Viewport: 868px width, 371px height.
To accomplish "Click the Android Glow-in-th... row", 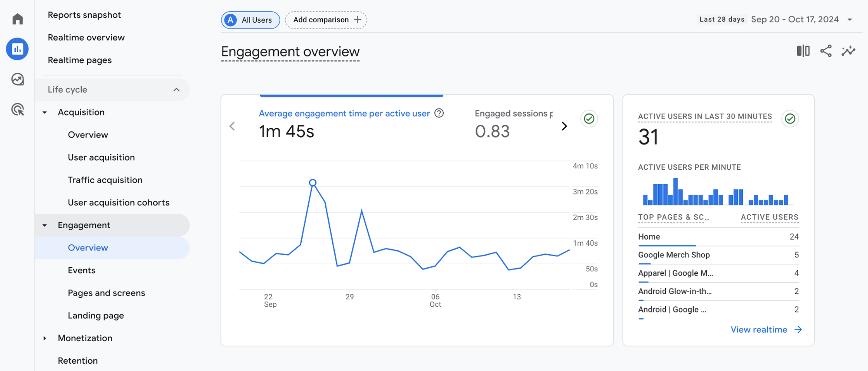I will tap(718, 292).
